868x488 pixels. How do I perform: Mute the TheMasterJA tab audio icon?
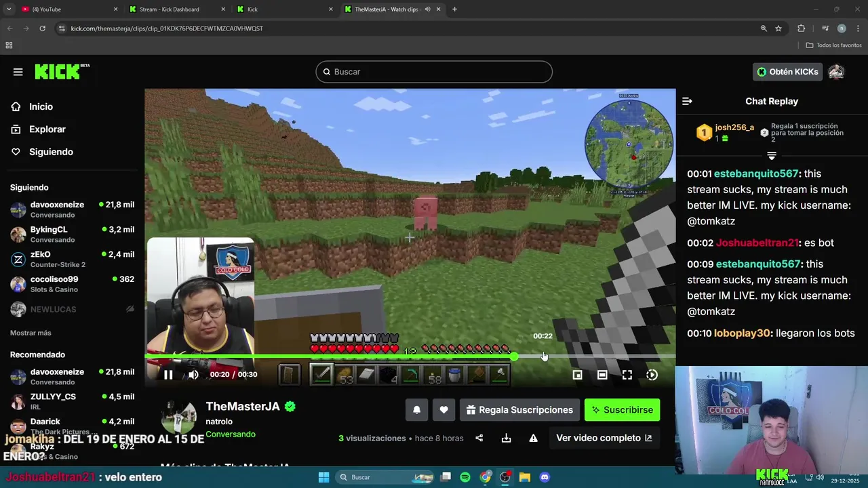coord(427,9)
